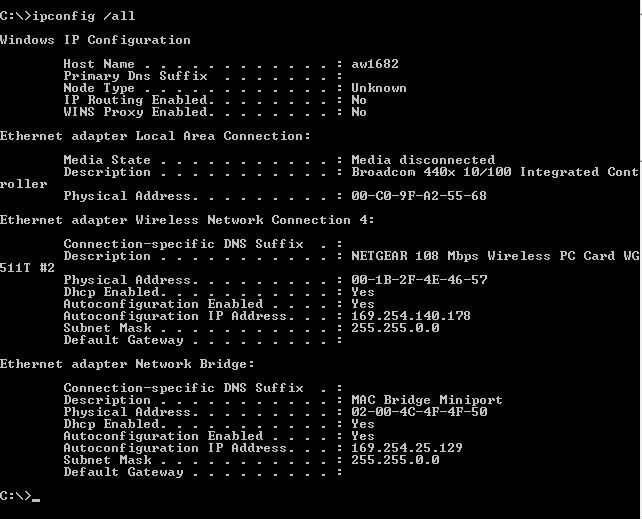Image resolution: width=642 pixels, height=519 pixels.
Task: Click the Network Bridge Default Gateway line
Action: [x=203, y=472]
